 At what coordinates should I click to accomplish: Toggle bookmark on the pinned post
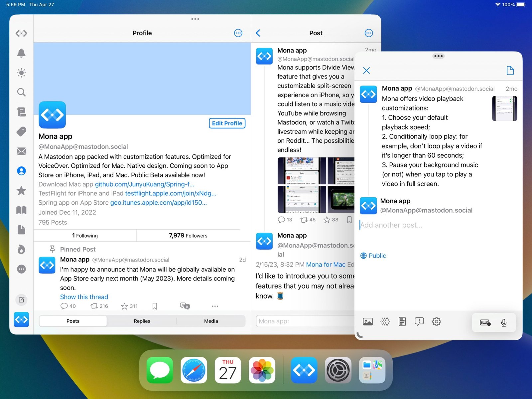coord(155,306)
